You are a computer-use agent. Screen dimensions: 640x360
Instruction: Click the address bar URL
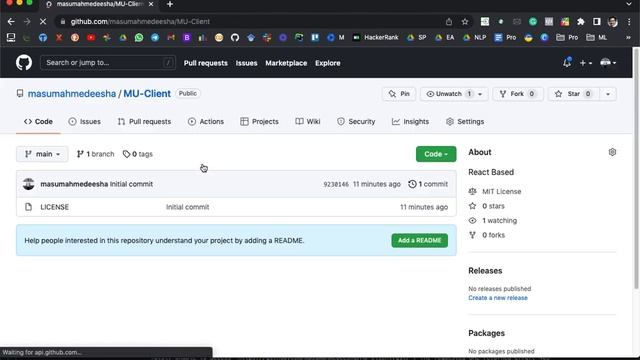140,22
